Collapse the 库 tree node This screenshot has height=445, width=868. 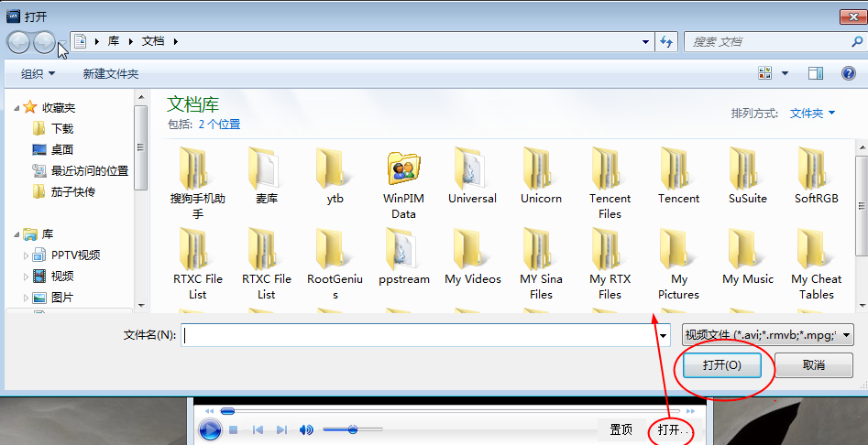coord(16,234)
